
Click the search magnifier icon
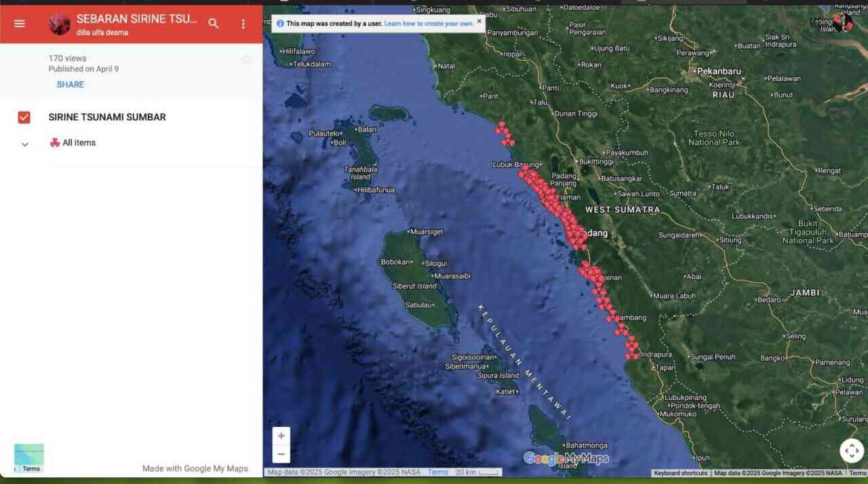tap(214, 24)
